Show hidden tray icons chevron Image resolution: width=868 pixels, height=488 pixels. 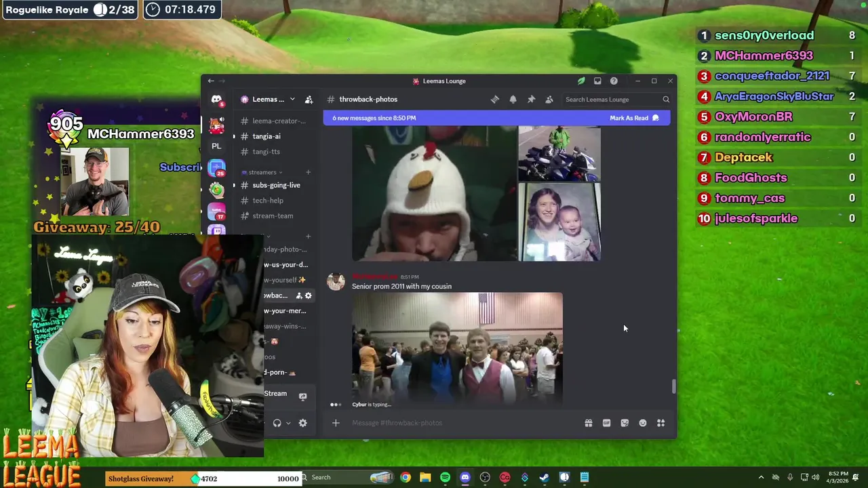coord(761,477)
